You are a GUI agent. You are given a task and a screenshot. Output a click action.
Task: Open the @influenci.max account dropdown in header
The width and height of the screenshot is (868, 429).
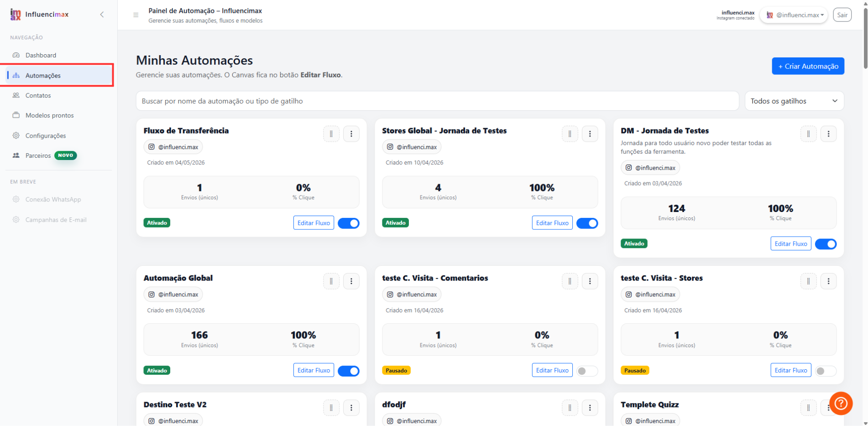[794, 15]
